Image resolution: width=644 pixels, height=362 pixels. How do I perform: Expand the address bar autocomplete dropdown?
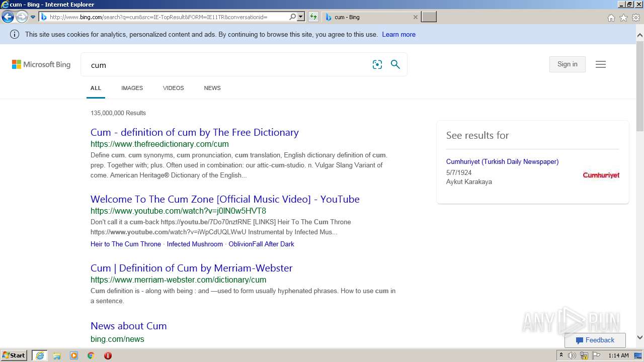301,17
